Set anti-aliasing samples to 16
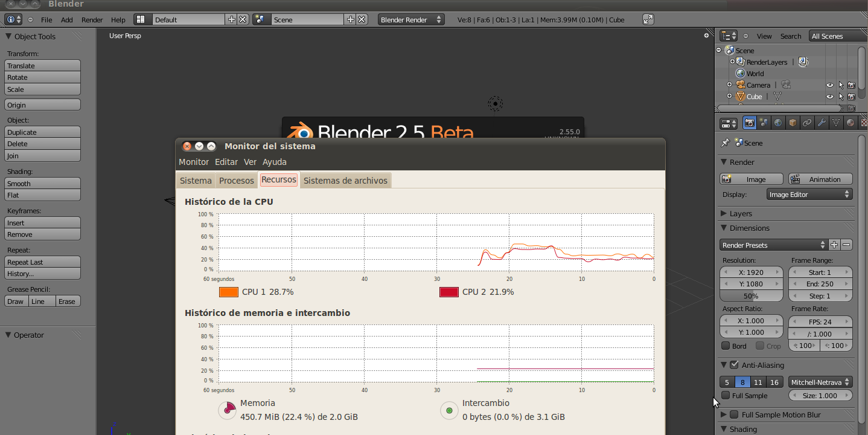Screen dimensions: 868x435 coord(774,382)
